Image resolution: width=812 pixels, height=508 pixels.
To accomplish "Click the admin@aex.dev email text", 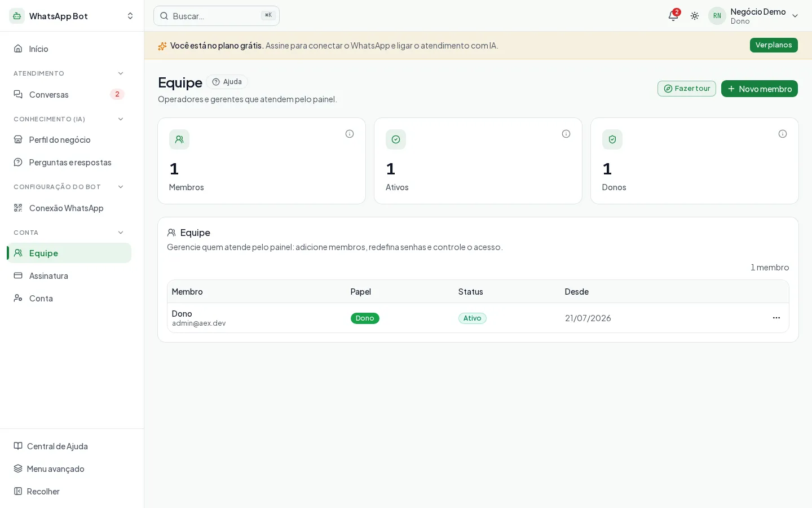I will point(198,323).
